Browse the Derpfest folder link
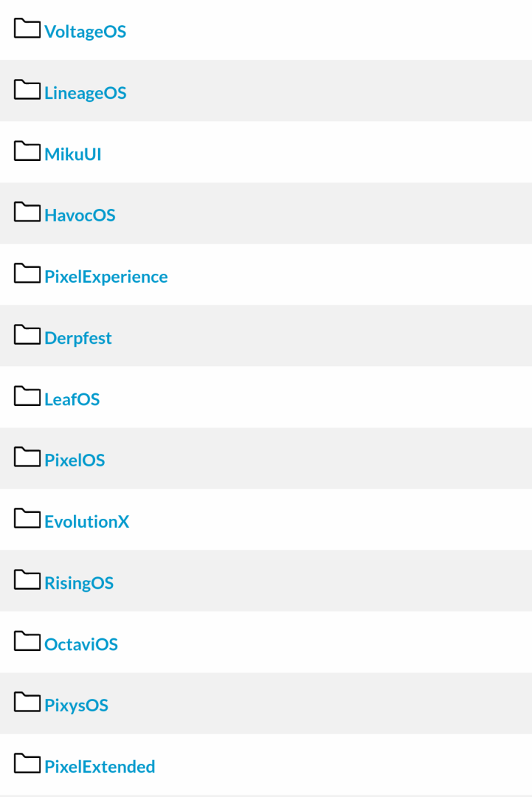Viewport: 532px width, 797px height. [77, 338]
